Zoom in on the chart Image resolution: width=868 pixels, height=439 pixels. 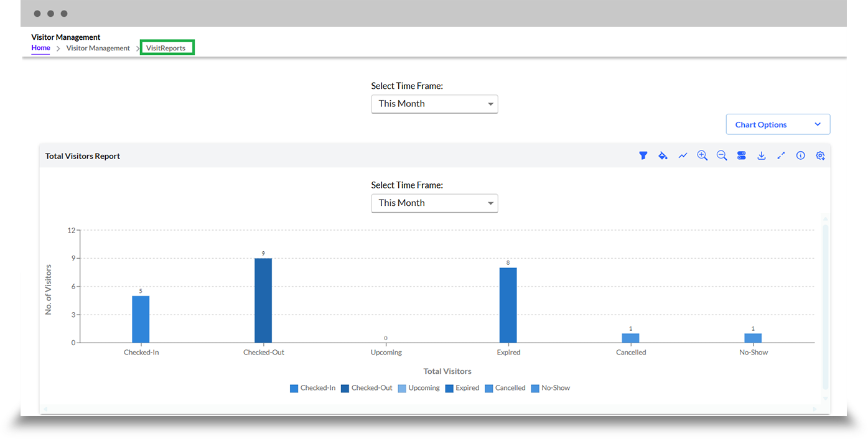pos(702,156)
